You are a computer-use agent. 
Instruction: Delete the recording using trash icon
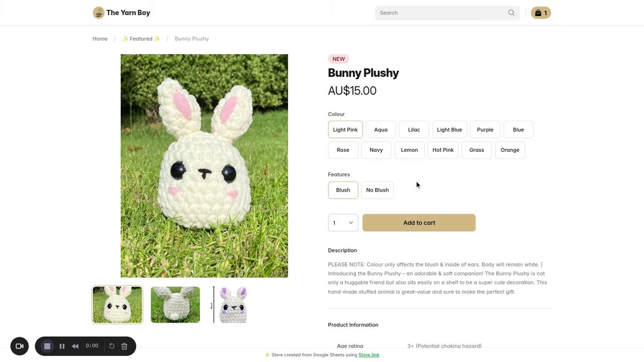point(124,346)
